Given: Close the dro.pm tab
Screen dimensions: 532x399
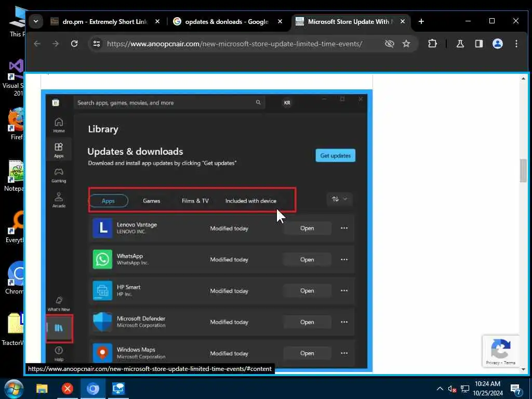Looking at the screenshot, I should tap(157, 21).
